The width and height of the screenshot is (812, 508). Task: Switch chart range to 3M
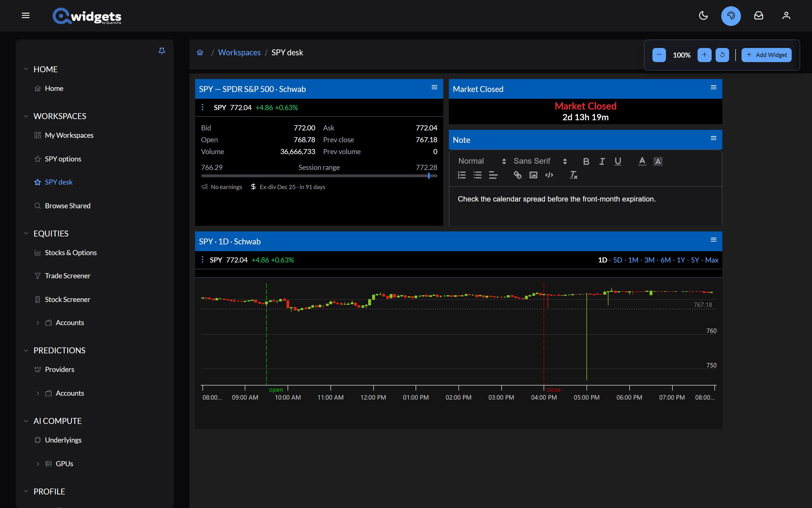(649, 260)
